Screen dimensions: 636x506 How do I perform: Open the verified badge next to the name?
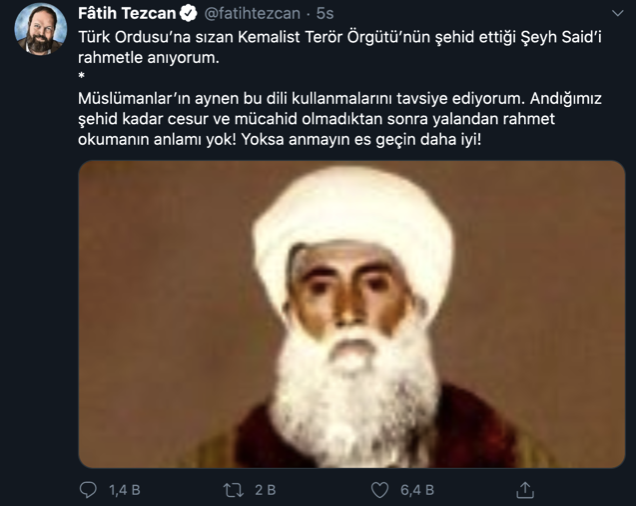[188, 13]
